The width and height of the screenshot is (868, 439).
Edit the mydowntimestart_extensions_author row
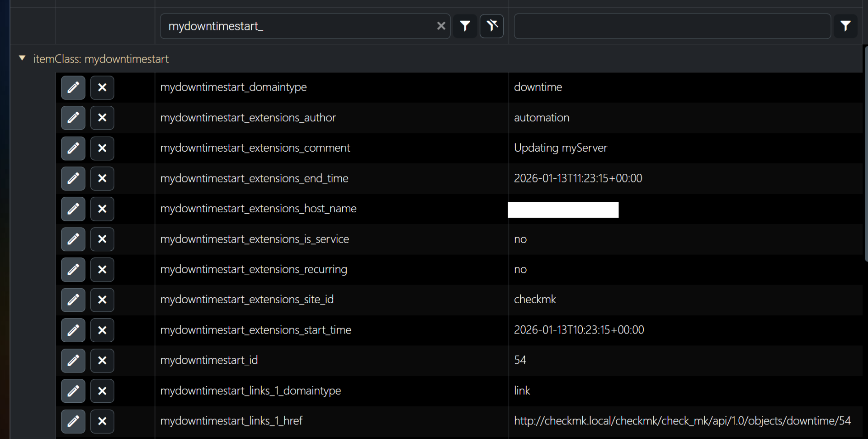point(73,118)
